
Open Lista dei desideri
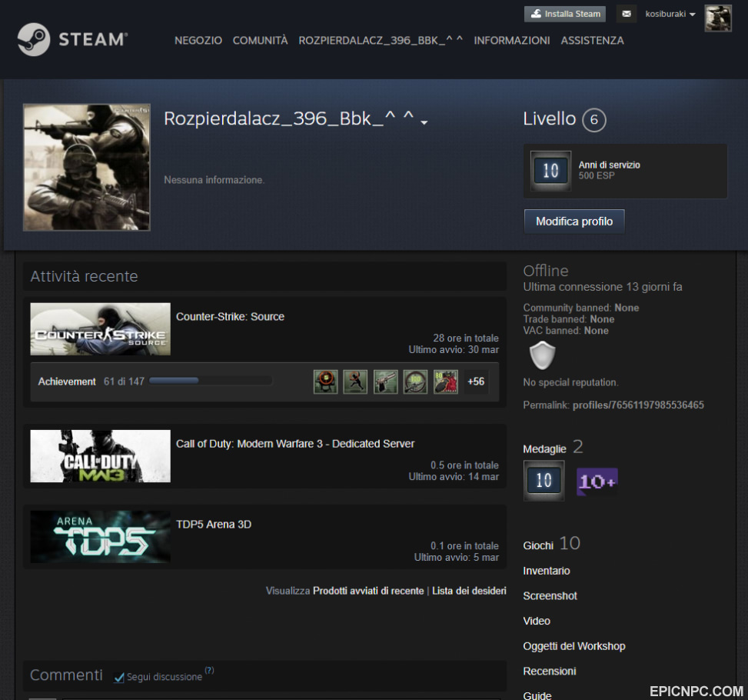coord(469,591)
